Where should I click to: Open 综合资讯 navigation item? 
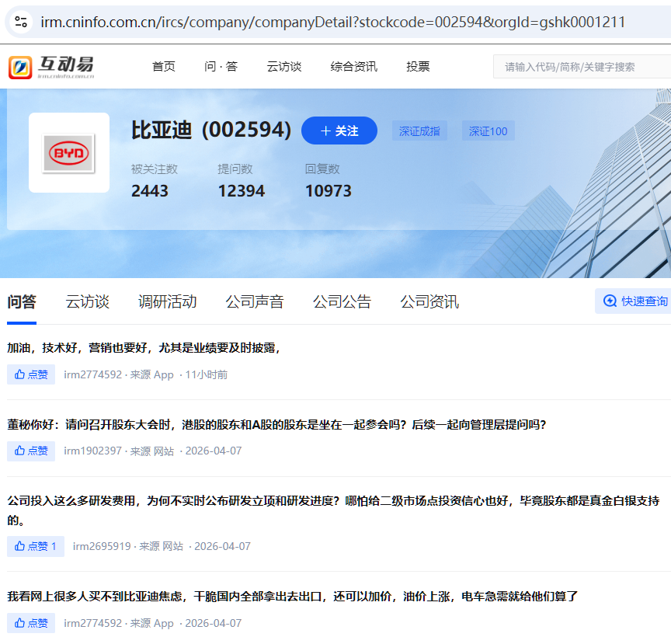pos(354,66)
